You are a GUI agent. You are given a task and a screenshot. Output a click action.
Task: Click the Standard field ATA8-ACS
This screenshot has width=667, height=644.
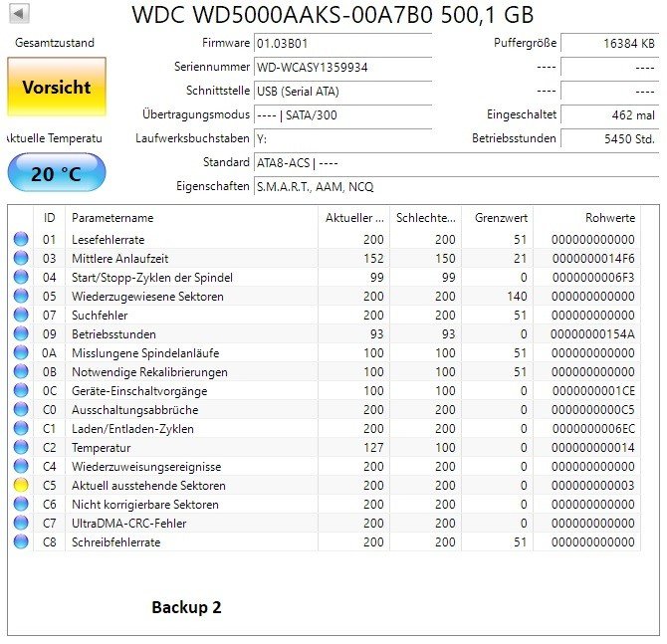pyautogui.click(x=456, y=163)
